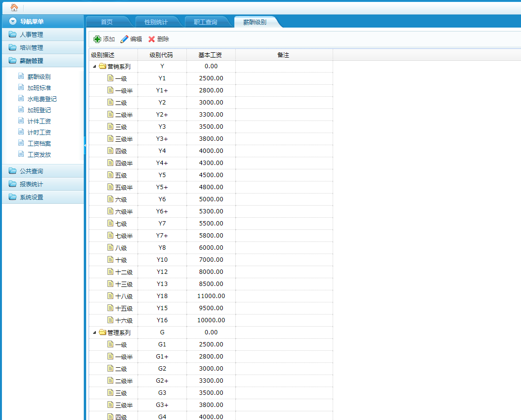Open the 水电费登记 menu link
The height and width of the screenshot is (420, 521).
coord(42,99)
